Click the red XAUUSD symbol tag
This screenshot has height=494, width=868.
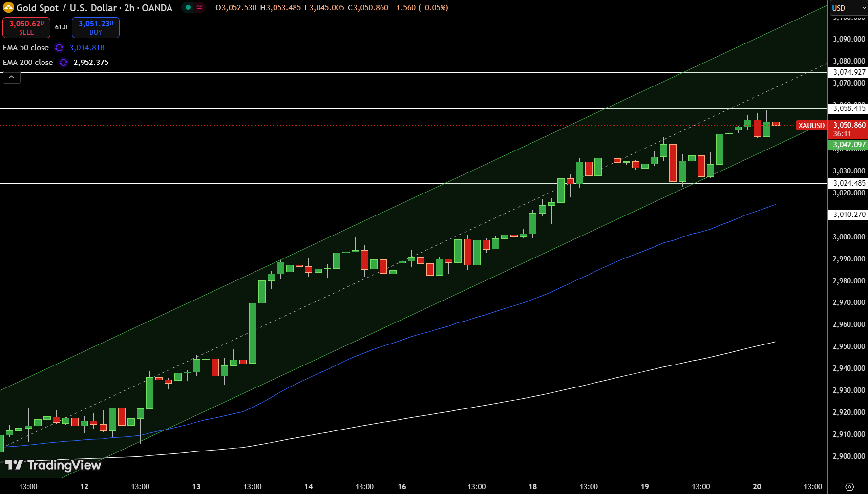(x=811, y=126)
